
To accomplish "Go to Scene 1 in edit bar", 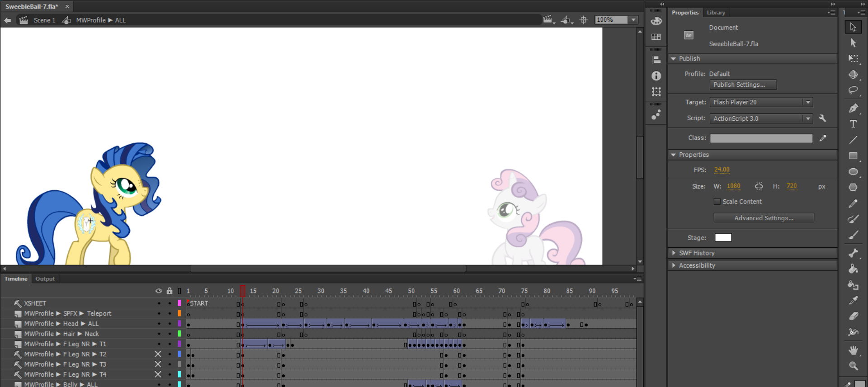I will pos(44,20).
